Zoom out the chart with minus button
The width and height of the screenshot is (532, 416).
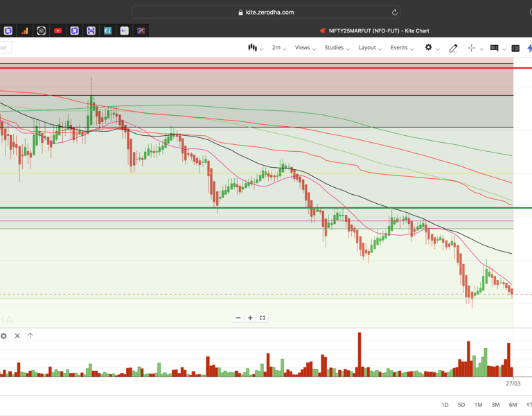click(238, 318)
